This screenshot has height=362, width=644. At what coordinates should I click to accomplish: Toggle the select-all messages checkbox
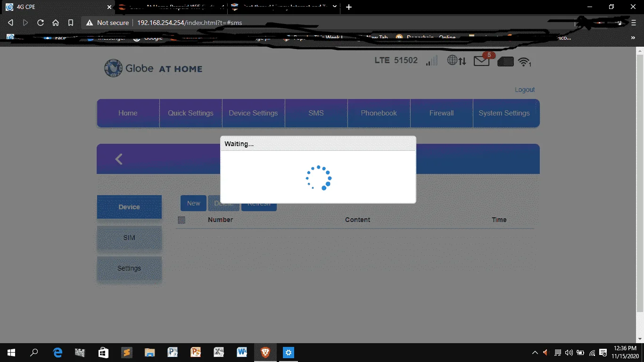click(x=182, y=220)
